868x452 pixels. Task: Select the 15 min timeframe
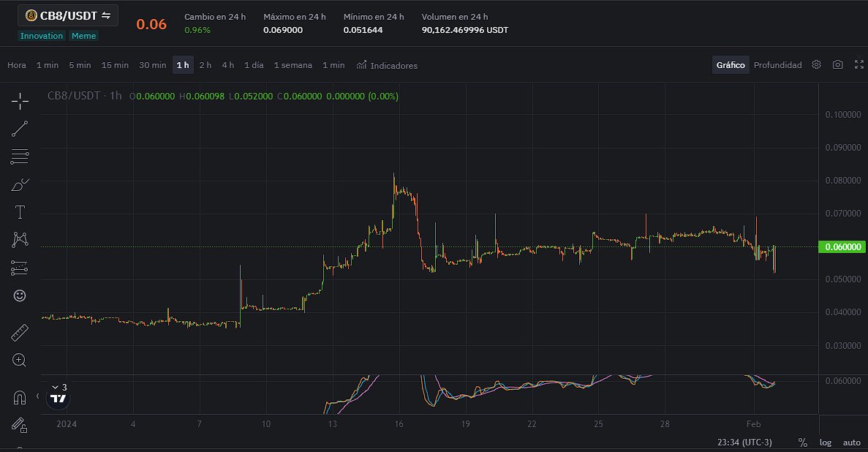tap(115, 65)
